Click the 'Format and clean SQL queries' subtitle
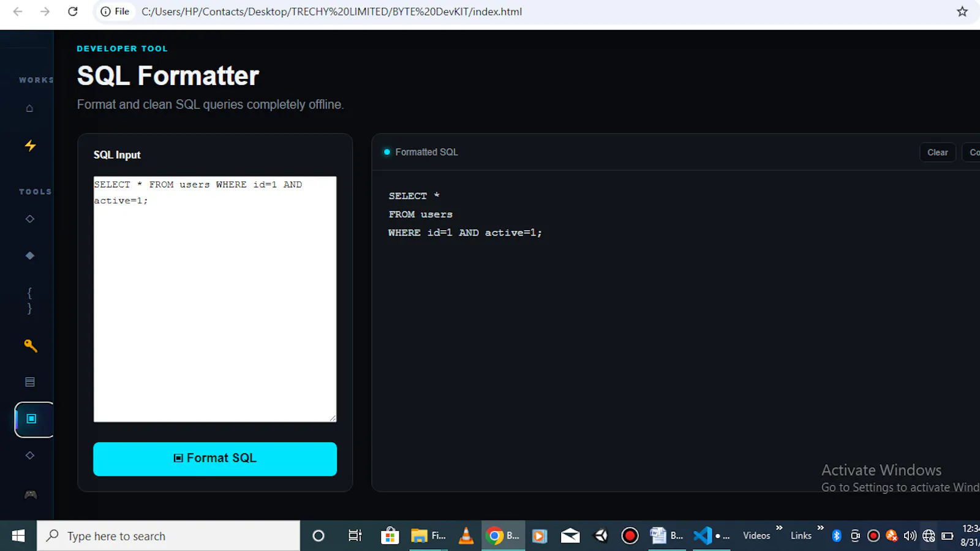The width and height of the screenshot is (980, 551). pyautogui.click(x=210, y=105)
